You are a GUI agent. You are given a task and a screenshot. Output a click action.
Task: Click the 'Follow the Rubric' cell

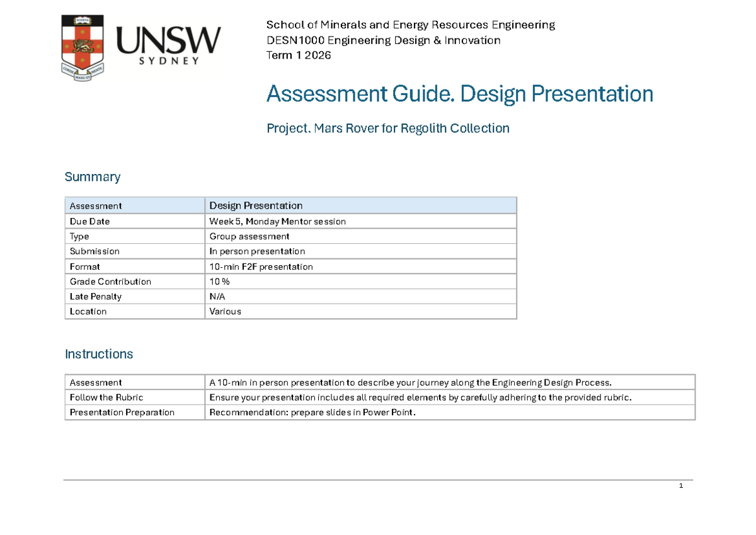[135, 397]
